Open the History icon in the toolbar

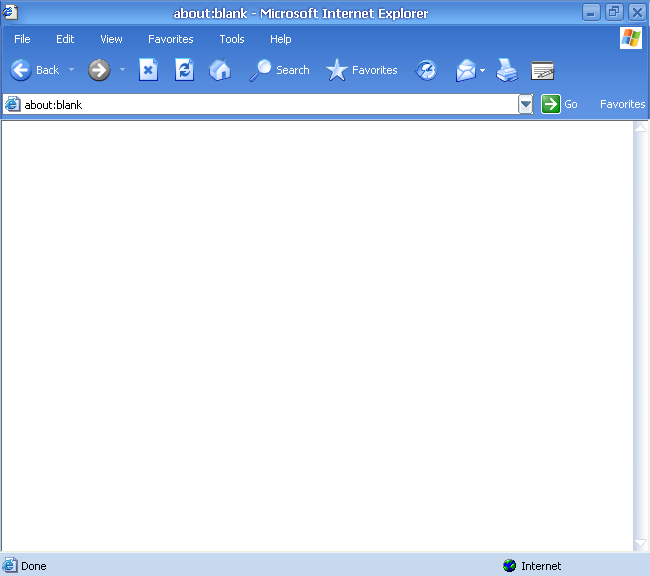pos(427,70)
